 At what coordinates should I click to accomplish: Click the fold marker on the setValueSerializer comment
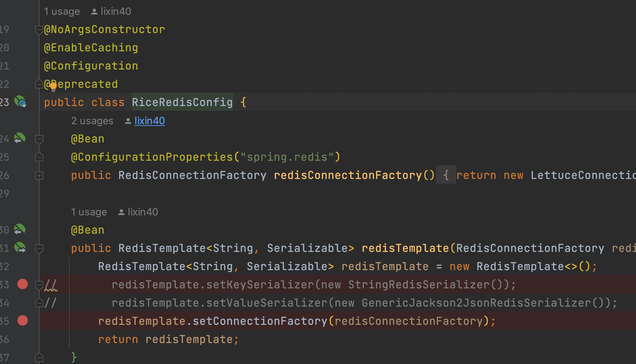coord(39,303)
